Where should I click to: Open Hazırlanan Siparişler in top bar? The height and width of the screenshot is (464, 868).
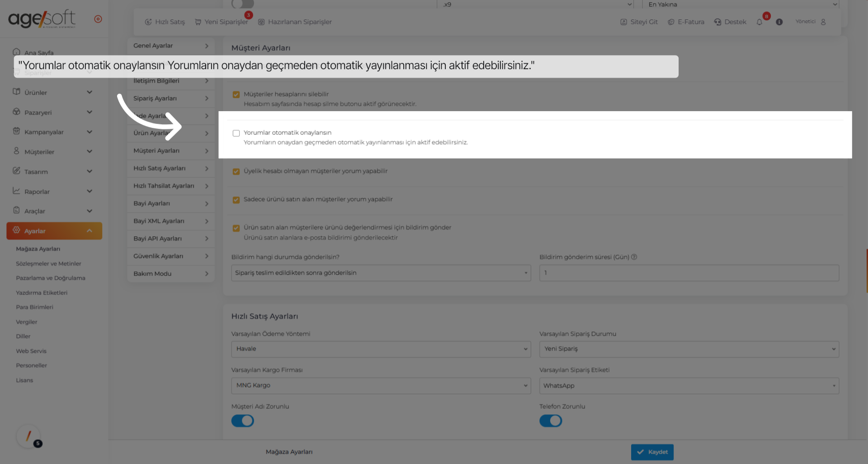point(295,22)
